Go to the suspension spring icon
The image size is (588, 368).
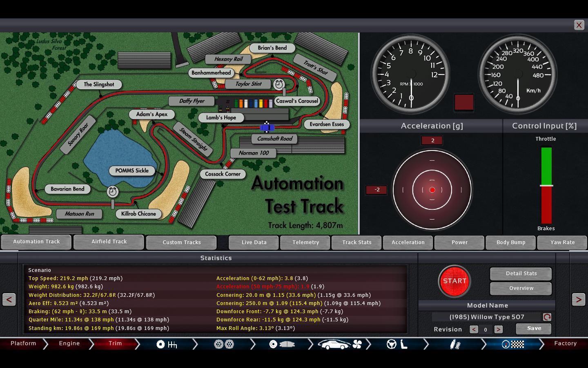(455, 344)
